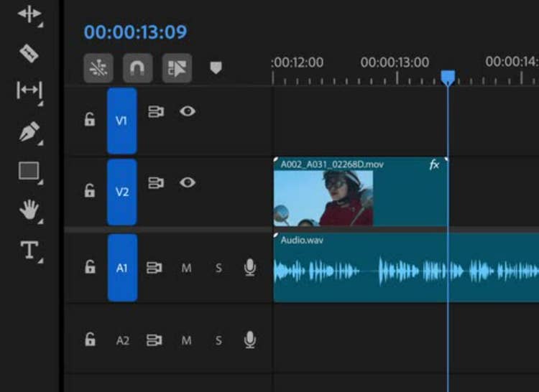Click the 00:00:12:00 mark on time ruler
Screen dimensions: 539x392
[x=298, y=62]
